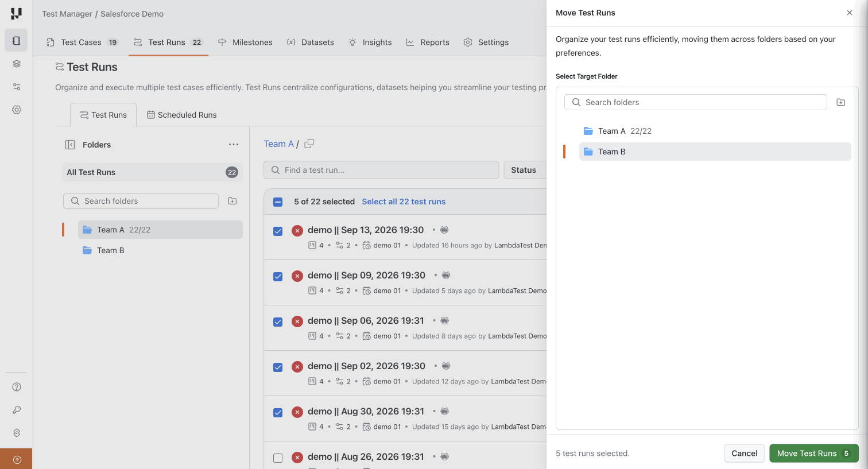Click Cancel in the dialog
868x469 pixels.
tap(745, 454)
